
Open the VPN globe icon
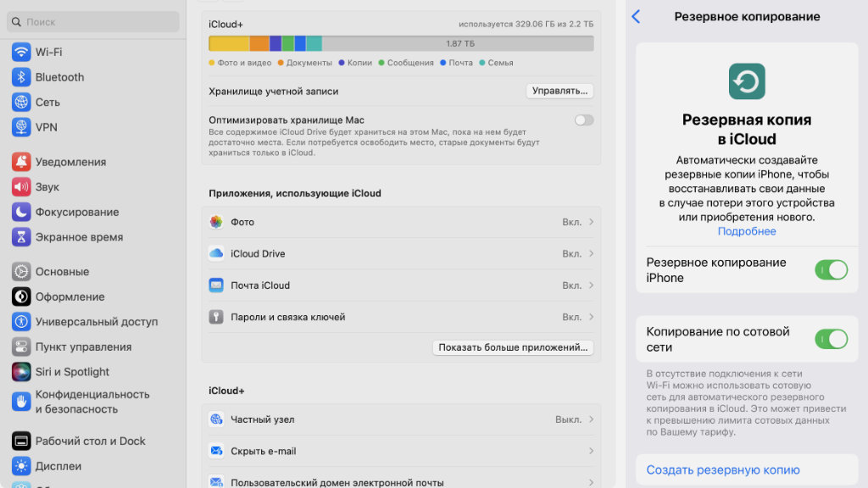pyautogui.click(x=21, y=127)
